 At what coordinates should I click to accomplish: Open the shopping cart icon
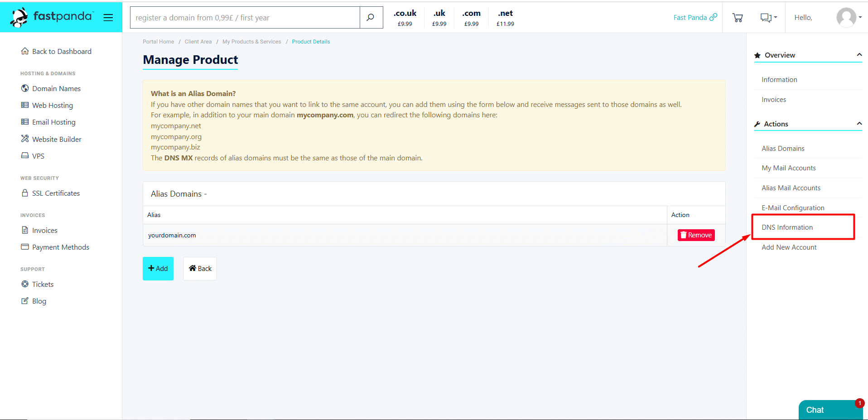[738, 18]
